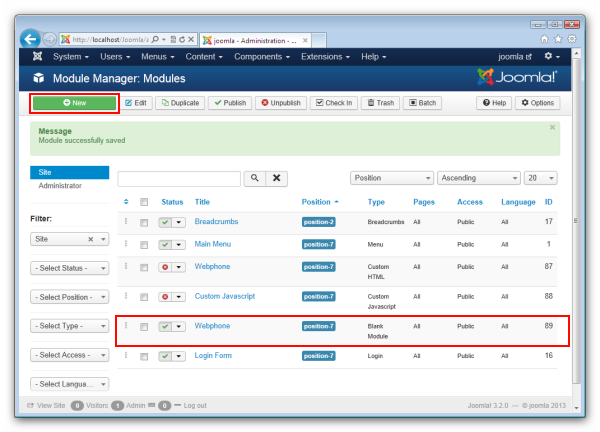Screen dimensions: 600x432
Task: Open the Webphone Blank Module title link
Action: pyautogui.click(x=212, y=326)
